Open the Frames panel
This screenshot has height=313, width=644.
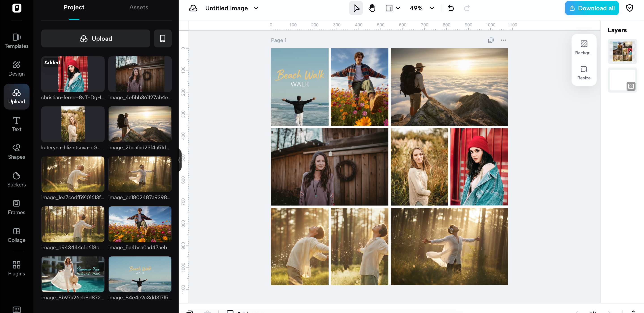17,207
